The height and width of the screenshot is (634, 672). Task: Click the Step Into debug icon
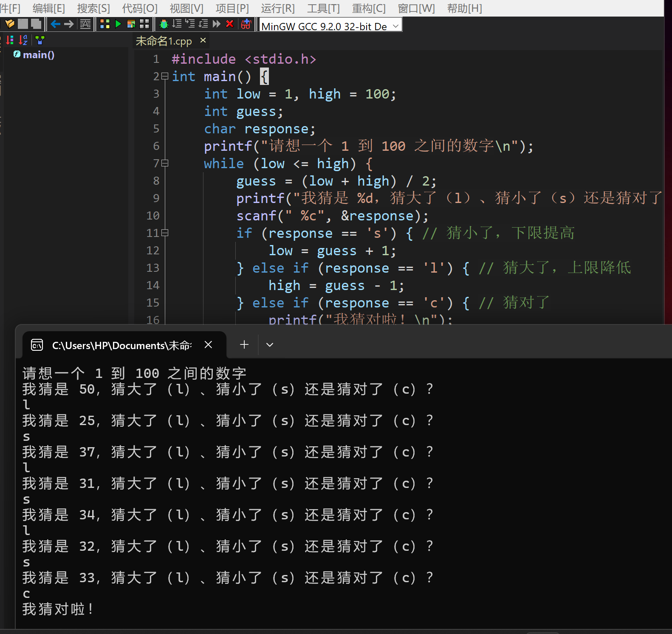(190, 24)
